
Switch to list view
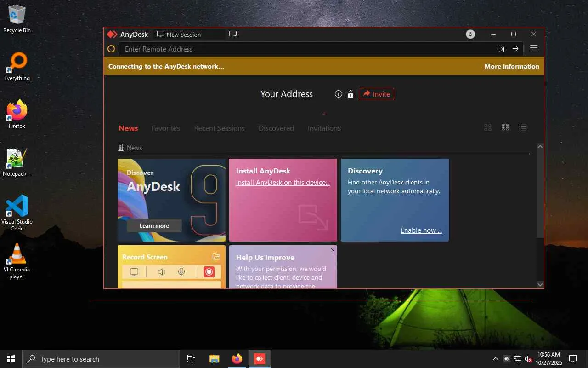pyautogui.click(x=523, y=127)
